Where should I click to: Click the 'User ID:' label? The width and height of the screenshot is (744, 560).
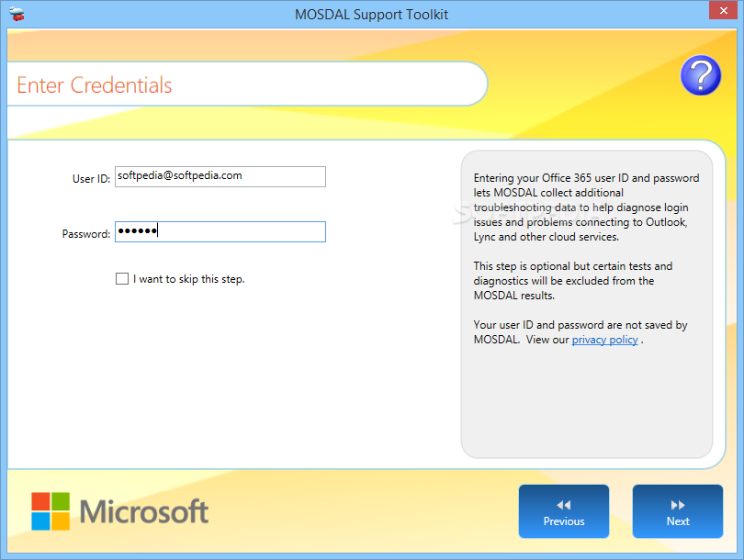pyautogui.click(x=91, y=179)
